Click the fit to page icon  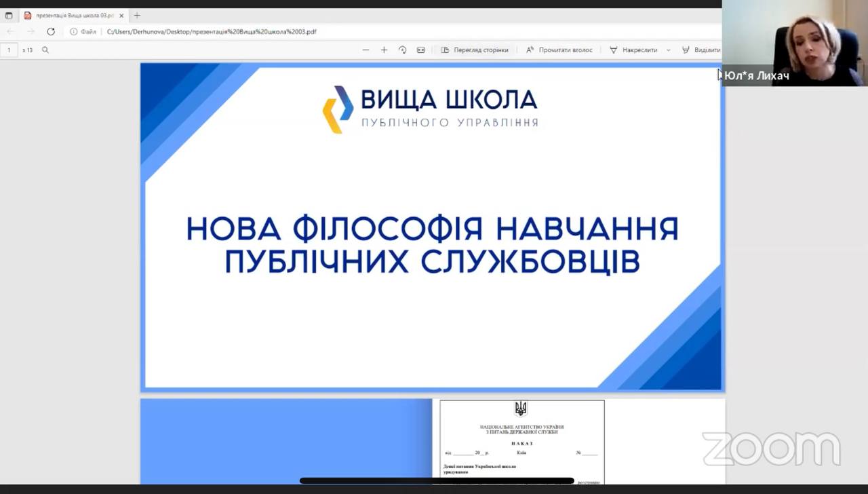point(420,50)
